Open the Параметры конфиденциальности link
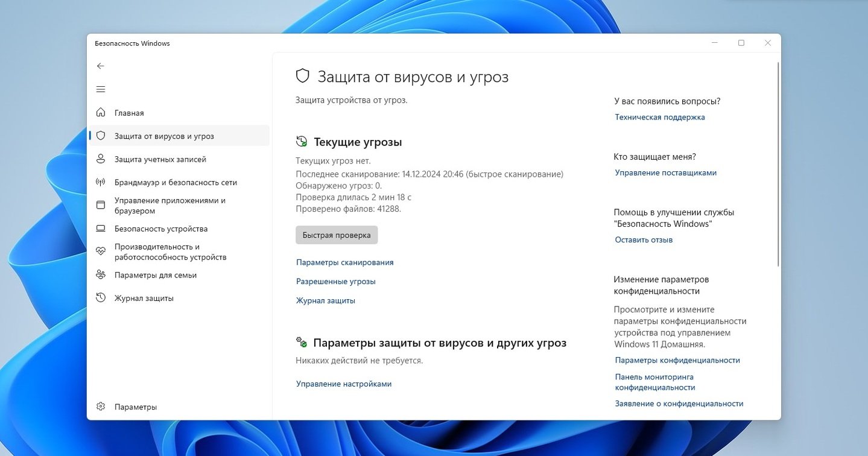868x456 pixels. (x=677, y=360)
